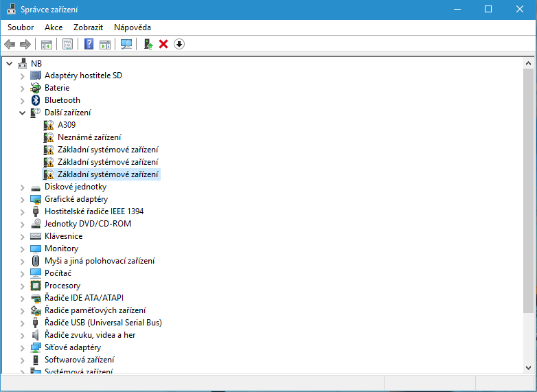Select the A309 device entry

coord(67,125)
